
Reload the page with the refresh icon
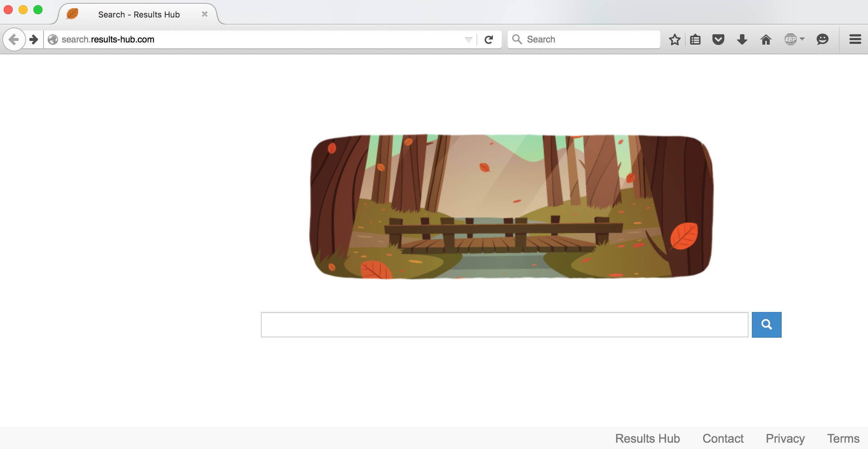(x=489, y=39)
